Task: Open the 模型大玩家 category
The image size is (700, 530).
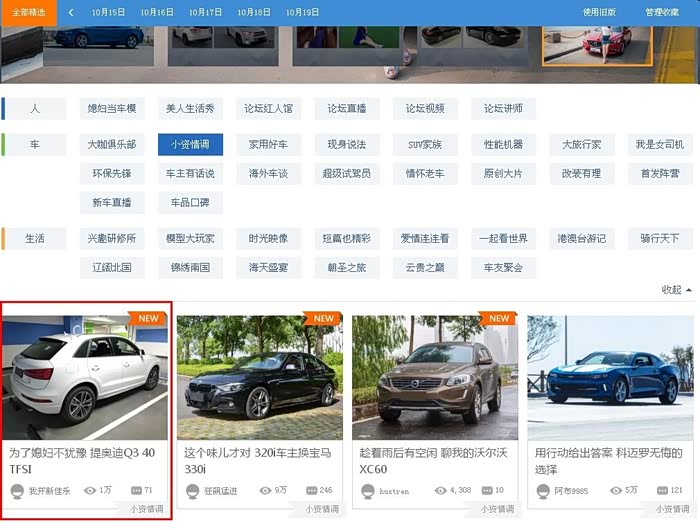Action: pyautogui.click(x=190, y=239)
